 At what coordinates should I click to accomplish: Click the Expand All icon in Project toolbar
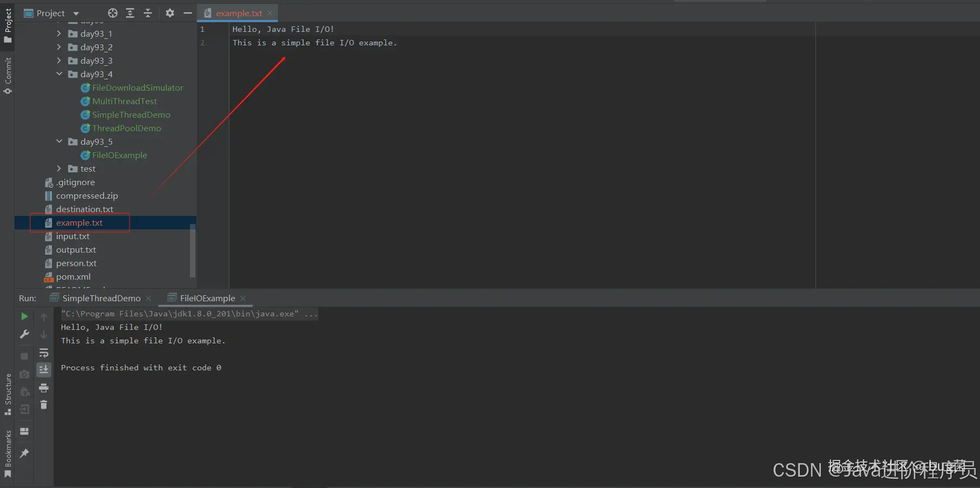pos(130,13)
